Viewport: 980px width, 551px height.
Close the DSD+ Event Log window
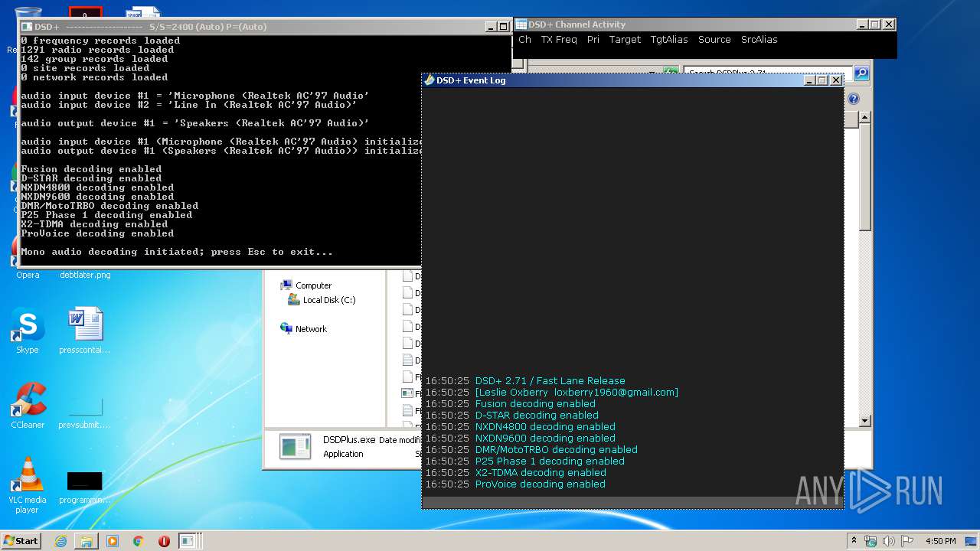pos(836,80)
